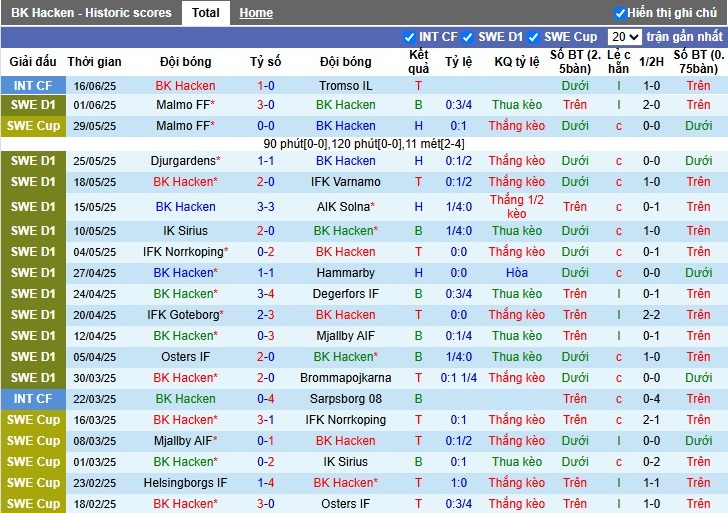Select SWE Cup cell dated 29/05/25
Image resolution: width=728 pixels, height=513 pixels.
33,126
